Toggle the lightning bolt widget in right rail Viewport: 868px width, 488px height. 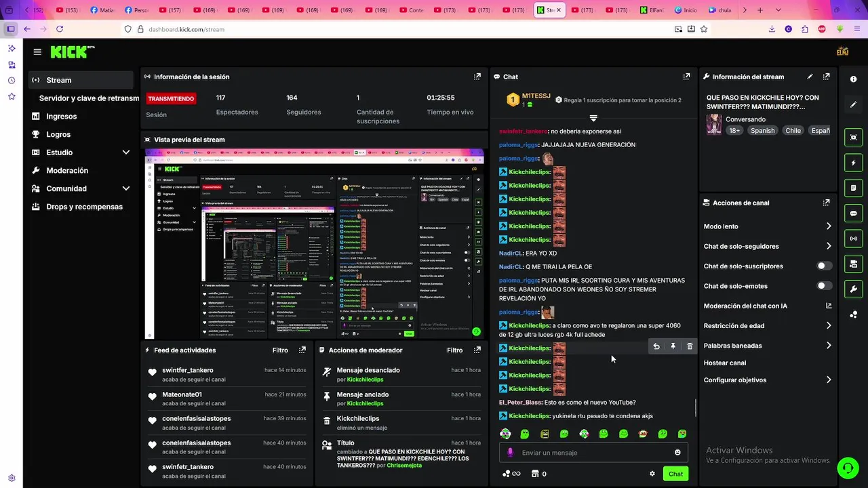click(x=854, y=163)
